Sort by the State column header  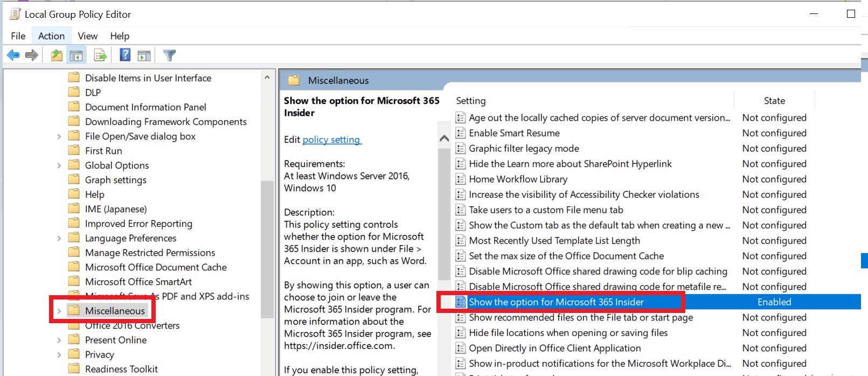click(774, 101)
